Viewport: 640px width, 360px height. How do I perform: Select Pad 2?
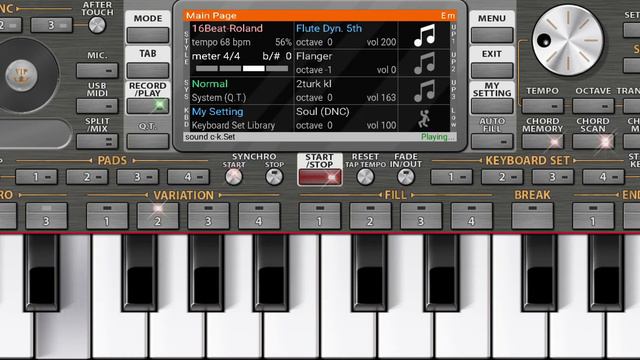tap(87, 177)
